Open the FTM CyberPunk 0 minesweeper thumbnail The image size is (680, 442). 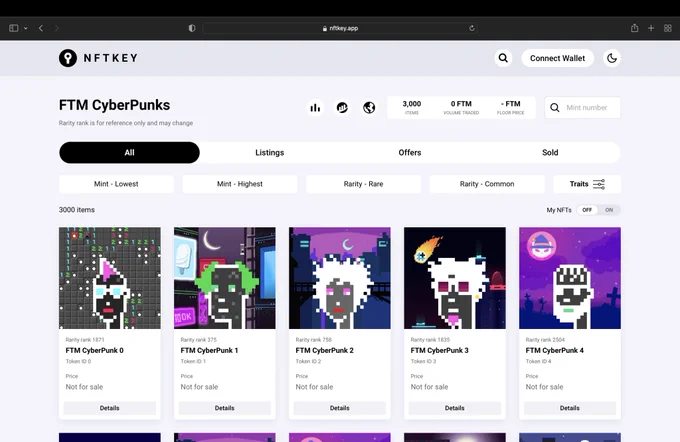pos(110,278)
